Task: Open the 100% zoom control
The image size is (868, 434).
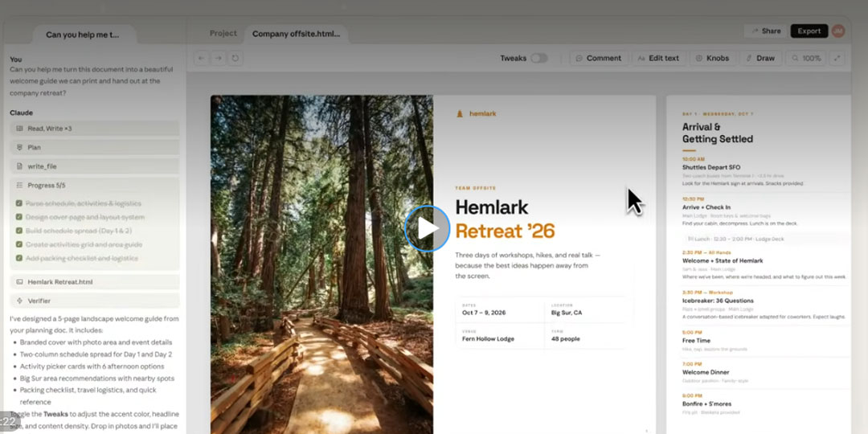Action: (805, 58)
